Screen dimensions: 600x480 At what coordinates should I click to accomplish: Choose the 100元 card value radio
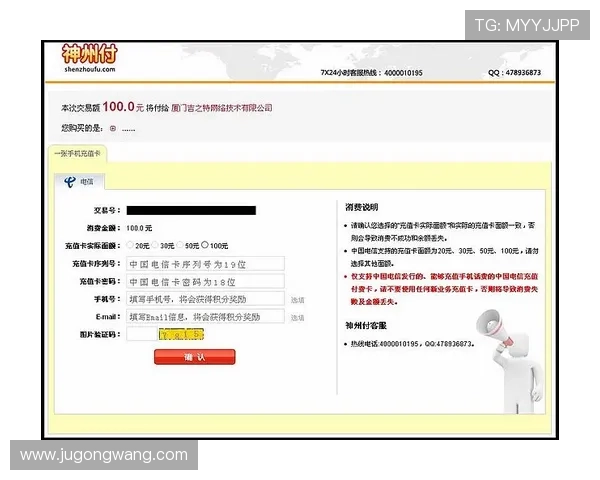(x=205, y=245)
